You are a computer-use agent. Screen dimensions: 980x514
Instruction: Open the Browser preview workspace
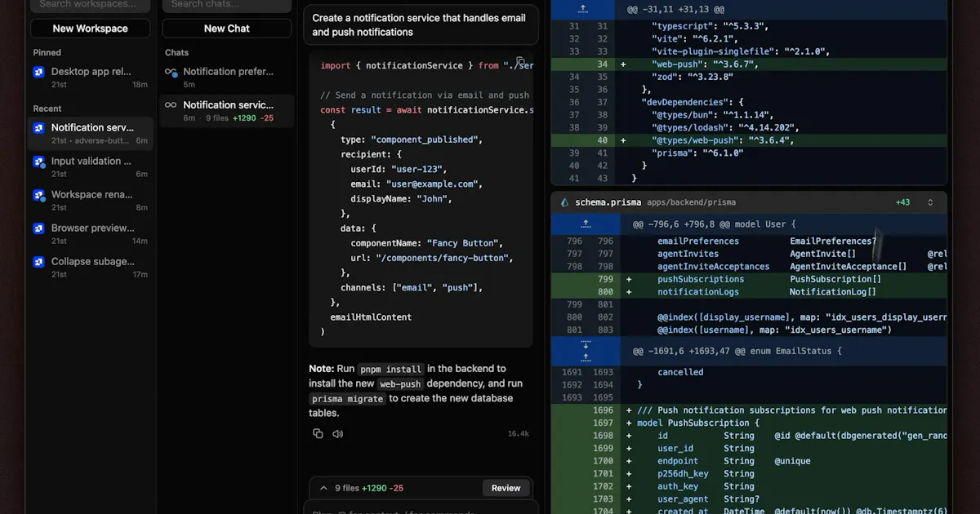pyautogui.click(x=90, y=233)
